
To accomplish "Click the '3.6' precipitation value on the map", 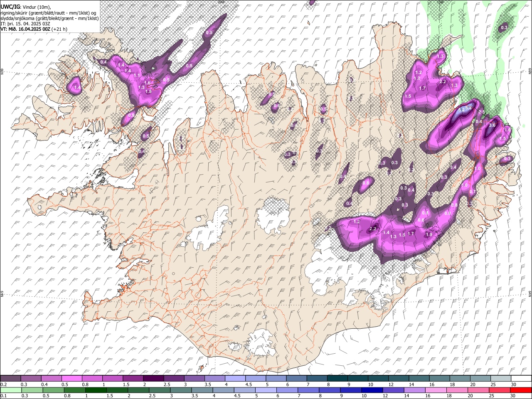I will pos(493,125).
